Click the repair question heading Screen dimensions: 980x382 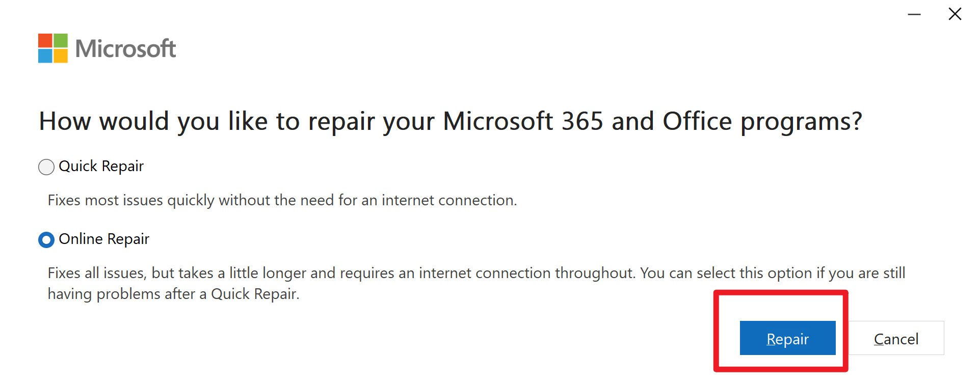(451, 122)
